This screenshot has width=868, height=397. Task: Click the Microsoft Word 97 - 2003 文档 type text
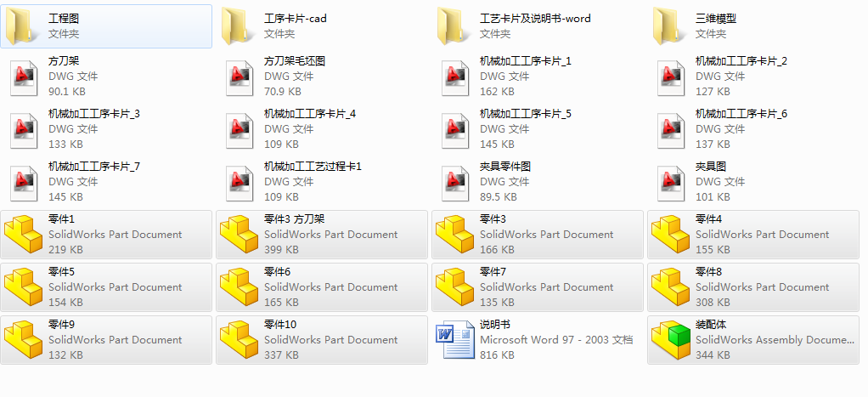[556, 340]
